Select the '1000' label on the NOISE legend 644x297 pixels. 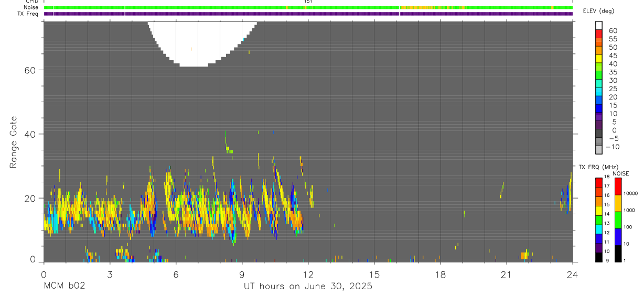click(x=629, y=211)
